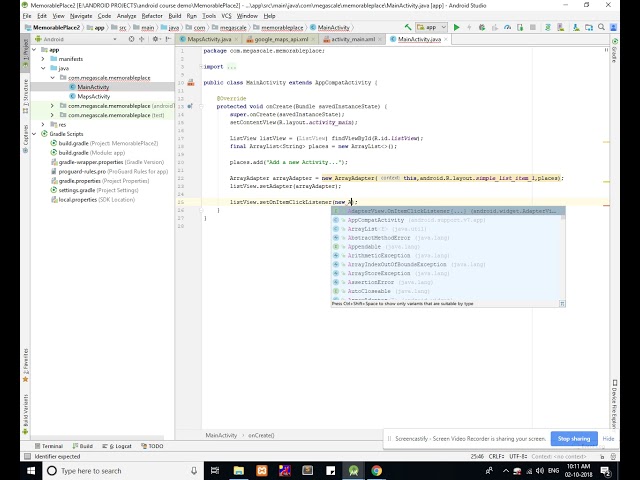640x480 pixels.
Task: Collapse the app module tree node
Action: coord(34,50)
